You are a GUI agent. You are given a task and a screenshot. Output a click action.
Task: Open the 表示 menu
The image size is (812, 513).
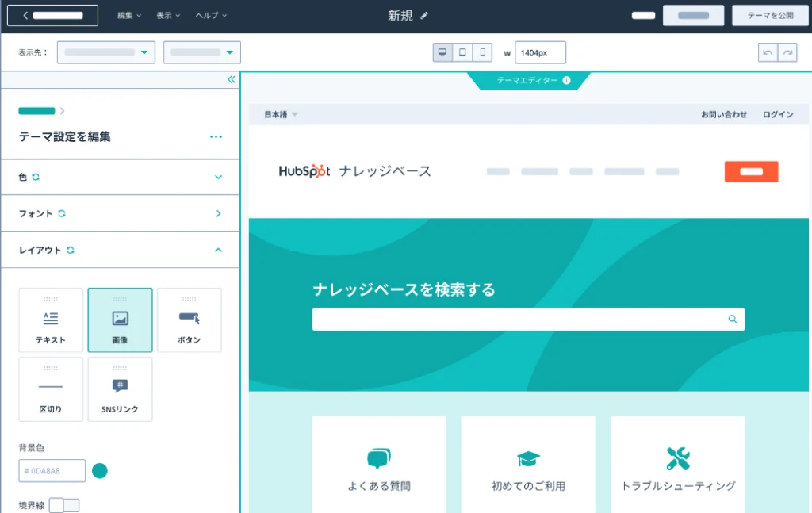(x=168, y=16)
